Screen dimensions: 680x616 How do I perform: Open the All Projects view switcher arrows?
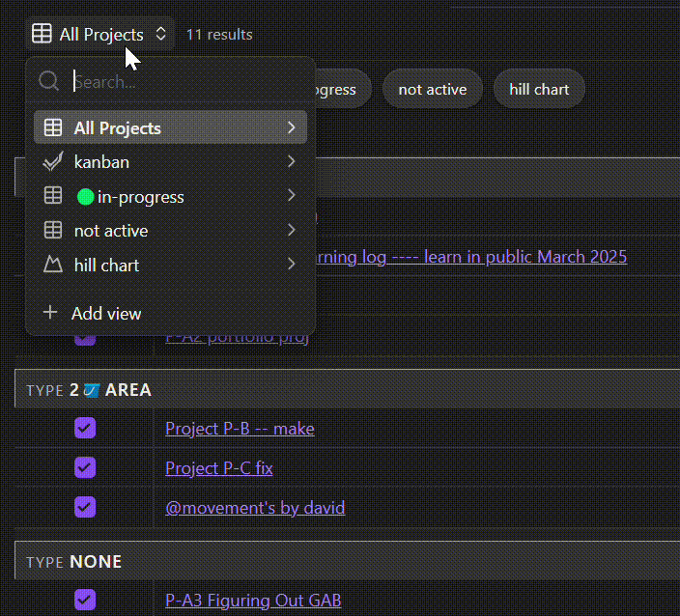click(x=160, y=34)
